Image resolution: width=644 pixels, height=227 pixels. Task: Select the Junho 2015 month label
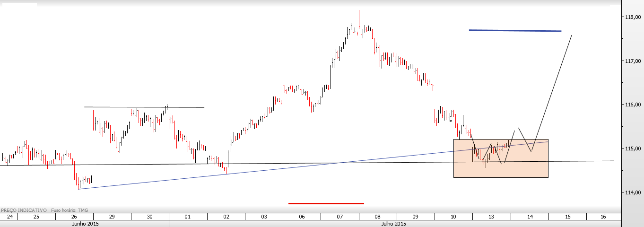[86, 223]
